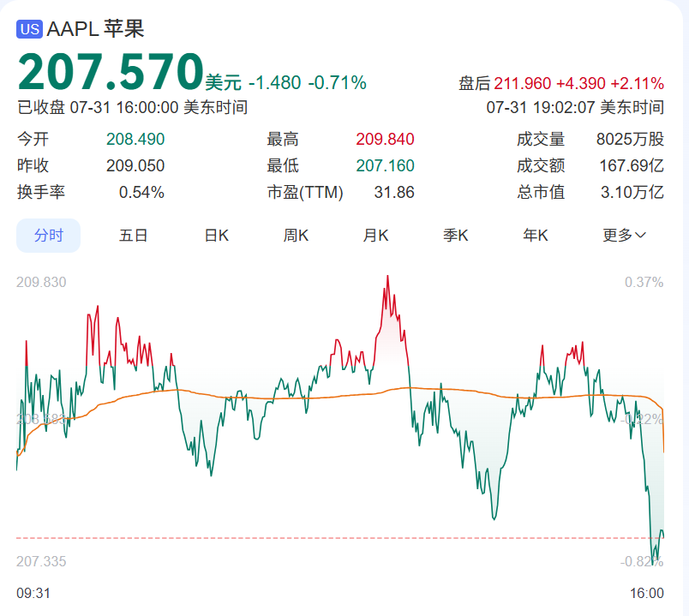Click the AAPL 苹果 stock title
Image resolution: width=689 pixels, height=616 pixels.
click(95, 28)
